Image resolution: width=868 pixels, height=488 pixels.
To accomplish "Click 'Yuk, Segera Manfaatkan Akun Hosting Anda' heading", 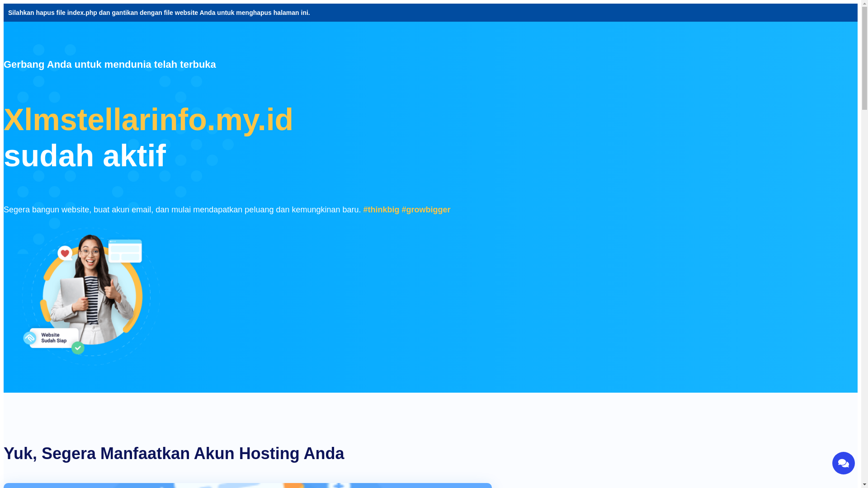I will coord(174,454).
